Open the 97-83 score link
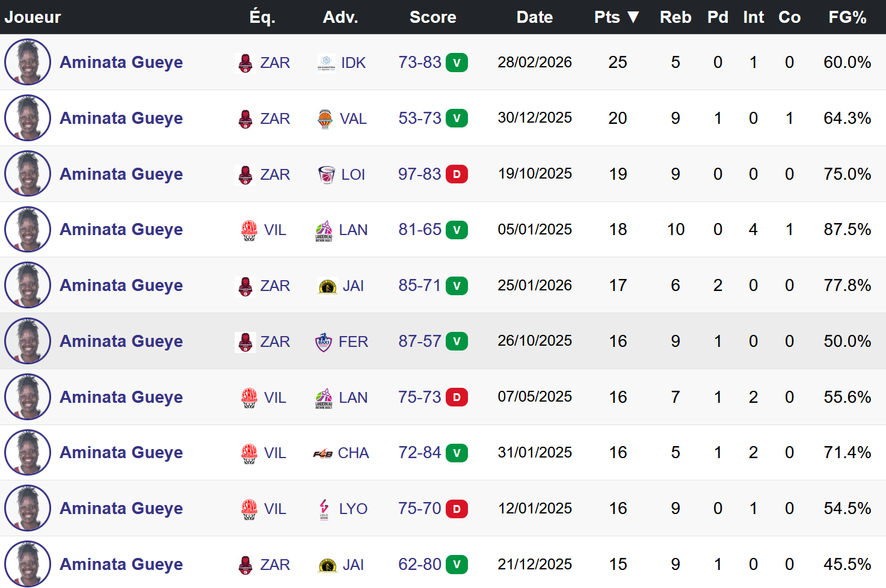 click(419, 174)
